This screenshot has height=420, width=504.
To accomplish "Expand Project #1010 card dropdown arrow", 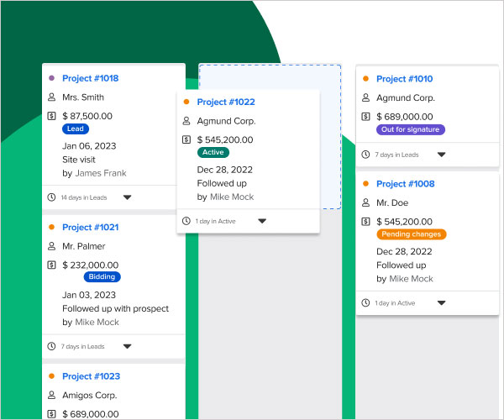I will click(x=442, y=155).
